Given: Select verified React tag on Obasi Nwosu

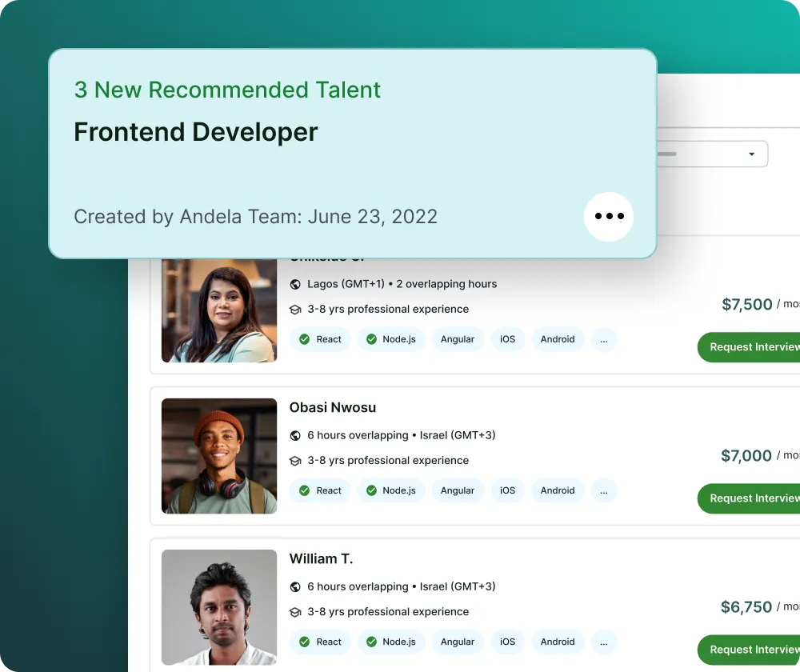Looking at the screenshot, I should pos(320,490).
